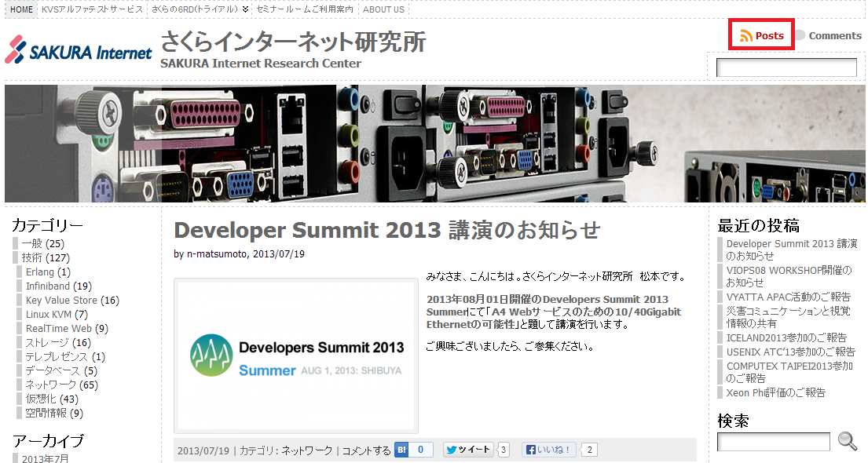Expand the さくらの6RD(トライアル) menu arrow
Viewport: 868px width, 463px height.
[246, 9]
